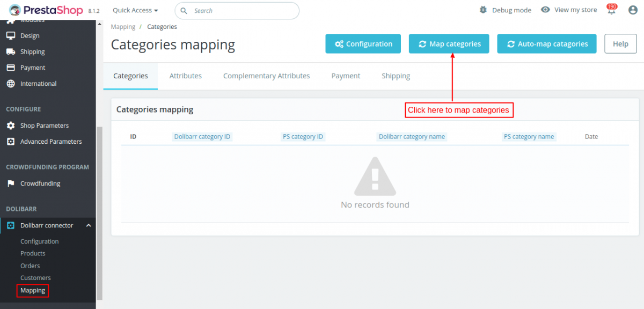
Task: Click the Dolibarr category name column header
Action: click(x=412, y=137)
